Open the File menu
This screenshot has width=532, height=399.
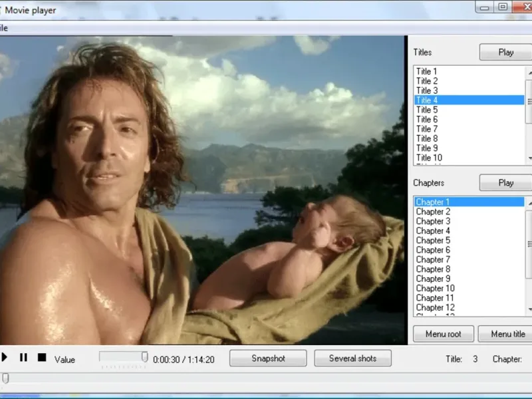4,28
